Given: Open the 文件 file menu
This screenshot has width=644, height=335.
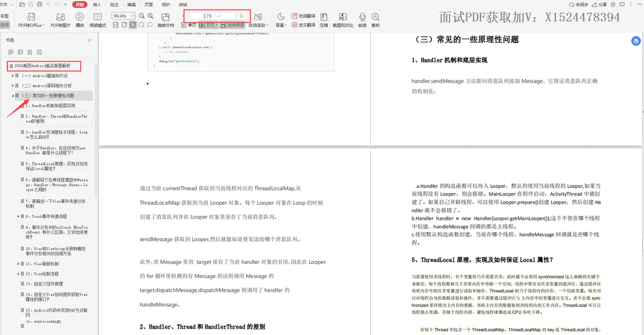Looking at the screenshot, I should point(4,4).
